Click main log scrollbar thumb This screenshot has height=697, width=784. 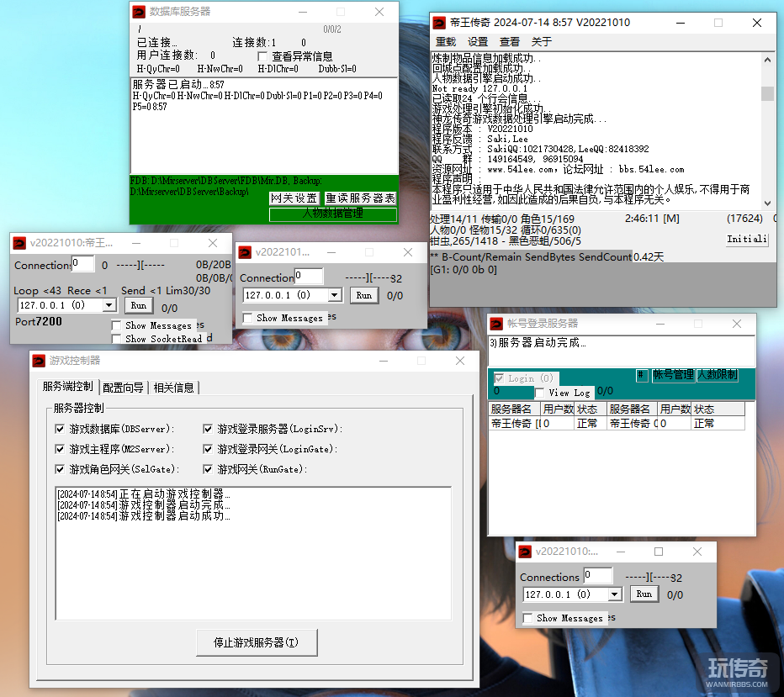click(x=767, y=93)
